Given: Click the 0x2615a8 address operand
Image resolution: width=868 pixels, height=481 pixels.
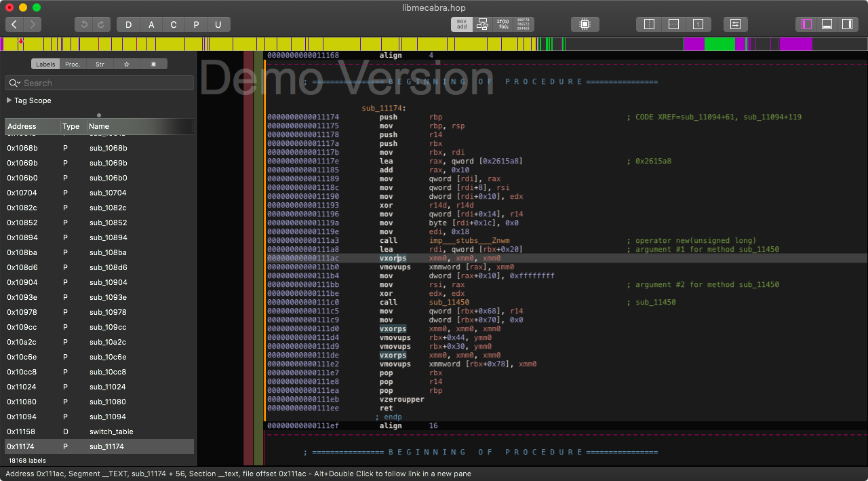Looking at the screenshot, I should coord(499,161).
